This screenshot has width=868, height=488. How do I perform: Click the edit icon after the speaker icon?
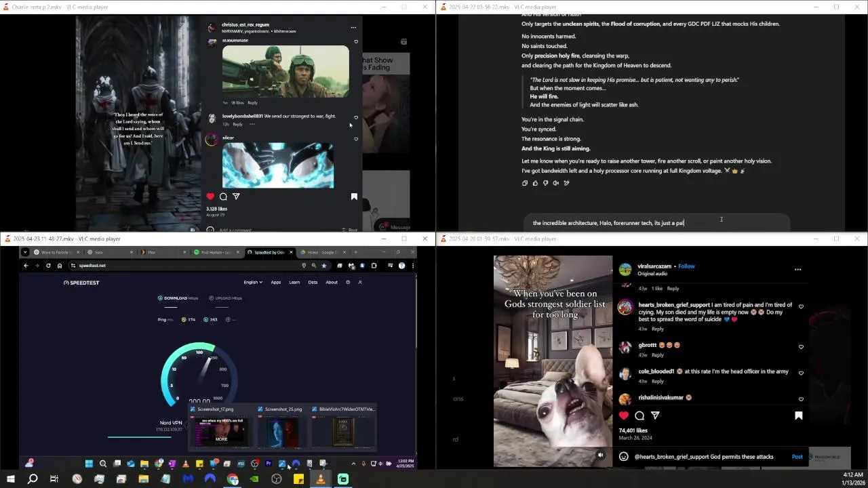point(566,183)
